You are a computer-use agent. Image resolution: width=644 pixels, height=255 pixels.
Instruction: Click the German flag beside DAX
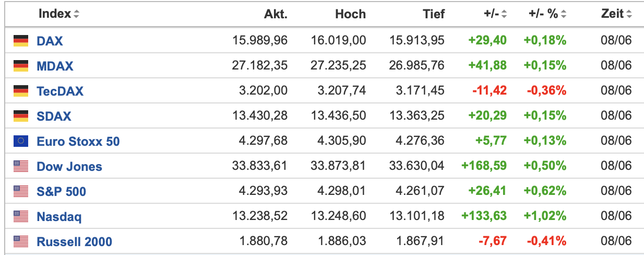tap(21, 41)
